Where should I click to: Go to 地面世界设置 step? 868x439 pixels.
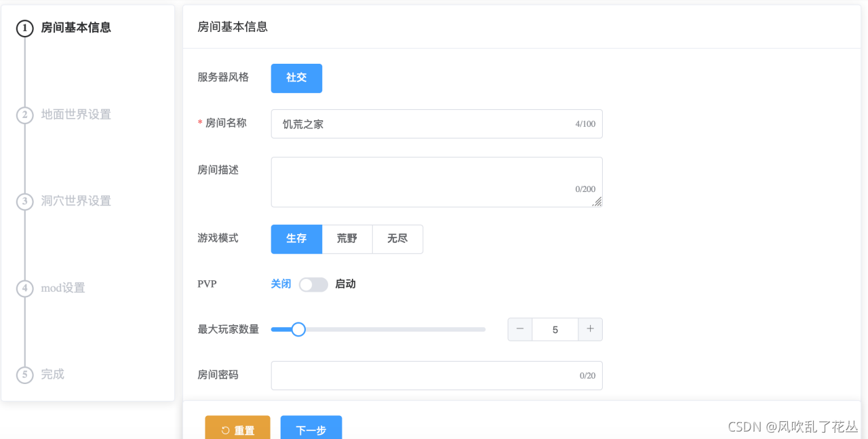(76, 115)
